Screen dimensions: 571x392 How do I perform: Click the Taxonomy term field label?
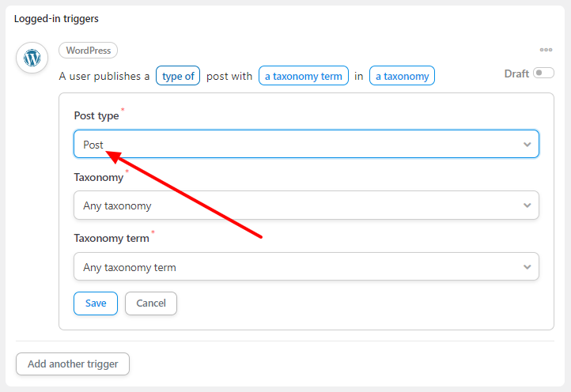(x=112, y=238)
